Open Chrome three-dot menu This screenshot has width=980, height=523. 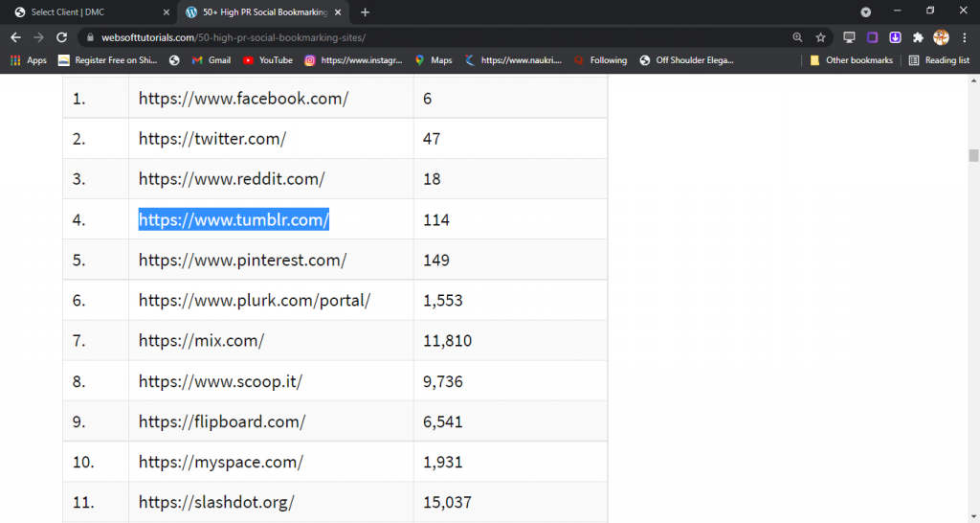[965, 37]
